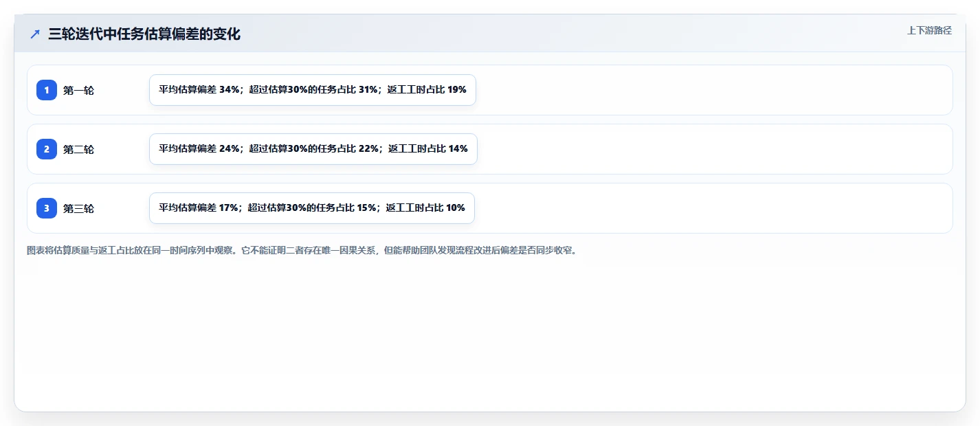Select the number 1 step badge

coord(47,90)
